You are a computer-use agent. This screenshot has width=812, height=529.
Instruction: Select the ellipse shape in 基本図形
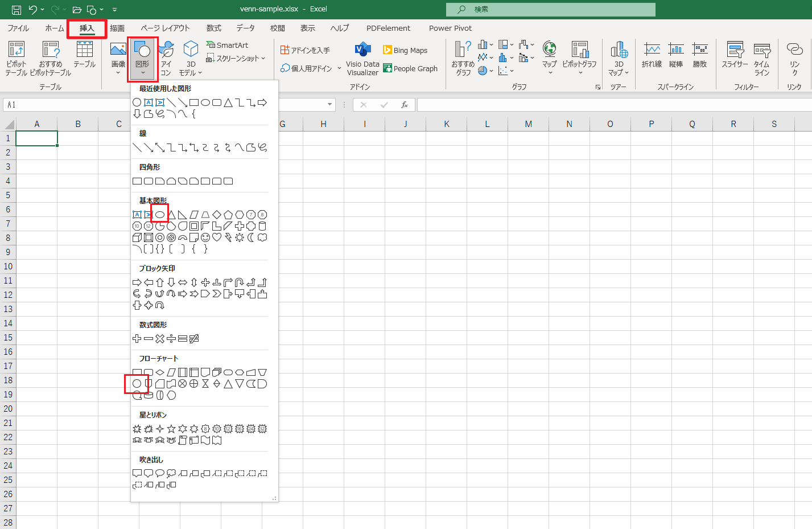(x=160, y=215)
